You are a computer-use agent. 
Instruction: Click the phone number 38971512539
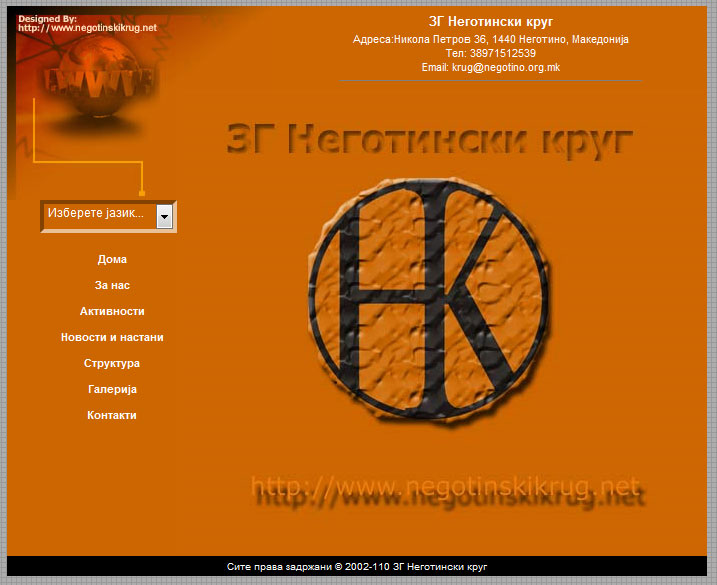pos(503,54)
